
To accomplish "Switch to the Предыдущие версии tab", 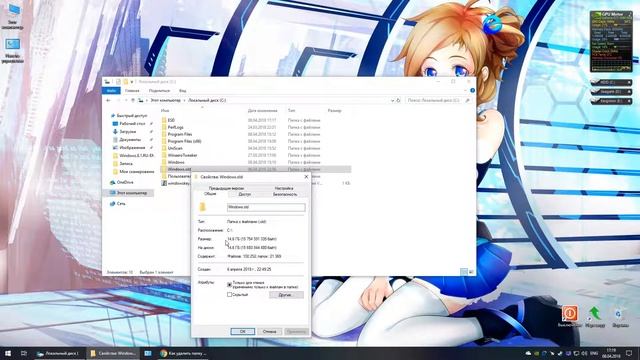I will point(226,188).
